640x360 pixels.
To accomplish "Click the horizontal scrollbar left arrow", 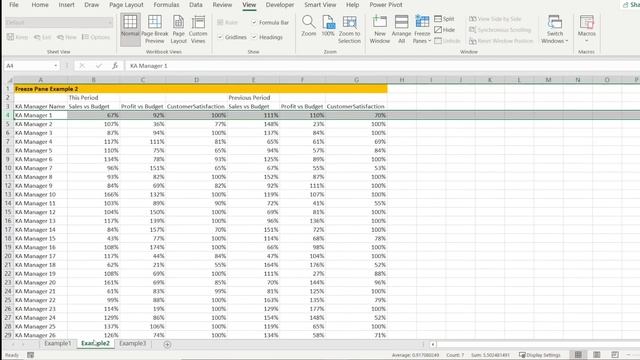I will pos(433,344).
